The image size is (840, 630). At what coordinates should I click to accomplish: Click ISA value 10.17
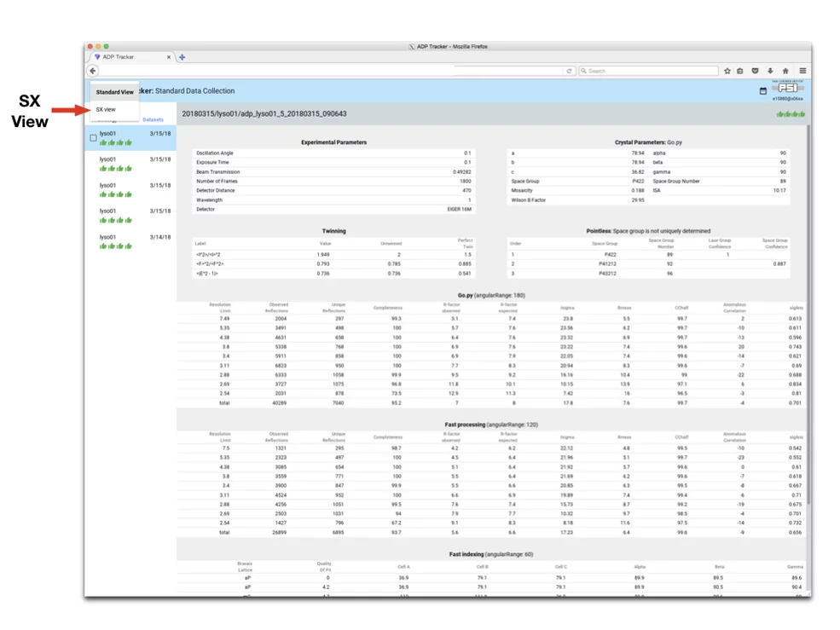779,191
